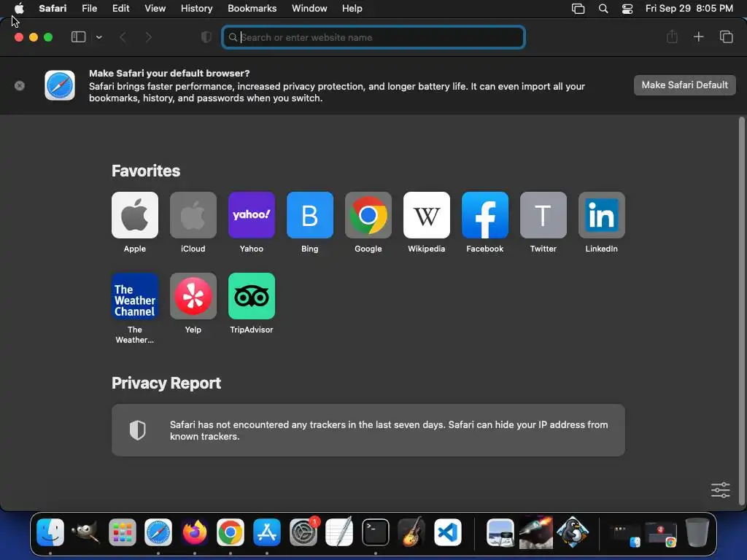Click the Stage Manager menu bar icon
The width and height of the screenshot is (747, 560).
(578, 9)
